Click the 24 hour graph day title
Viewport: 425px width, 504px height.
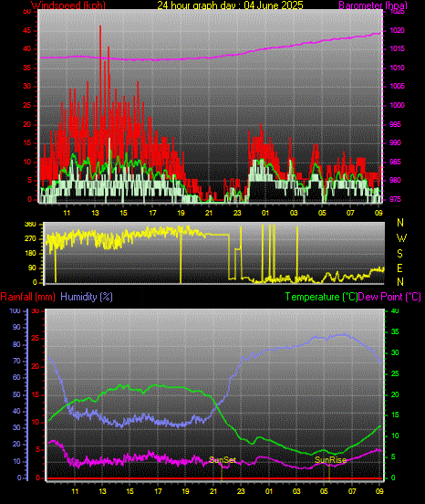(x=230, y=5)
